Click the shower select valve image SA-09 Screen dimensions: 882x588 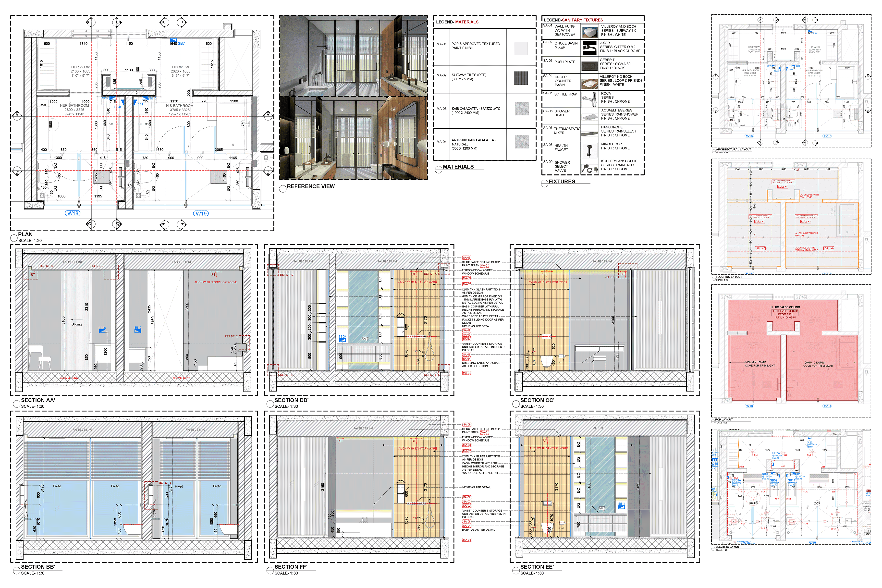point(590,168)
